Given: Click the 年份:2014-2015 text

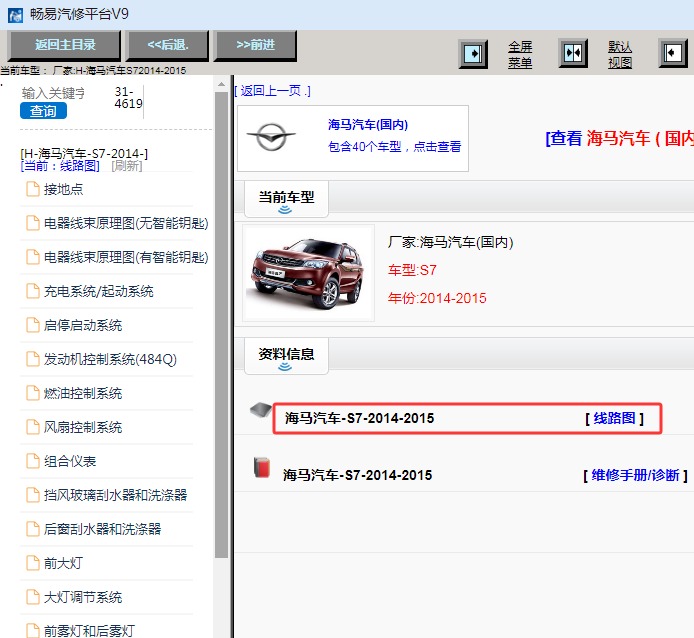Looking at the screenshot, I should click(437, 298).
